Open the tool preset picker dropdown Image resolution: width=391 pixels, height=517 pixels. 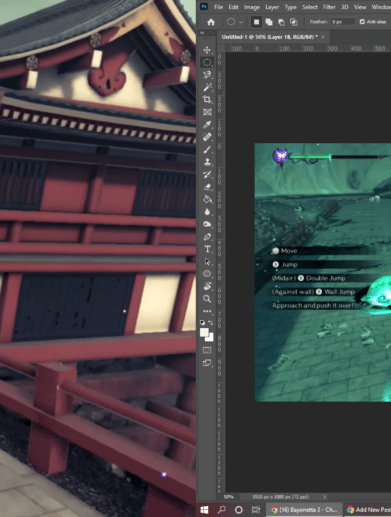pos(235,22)
